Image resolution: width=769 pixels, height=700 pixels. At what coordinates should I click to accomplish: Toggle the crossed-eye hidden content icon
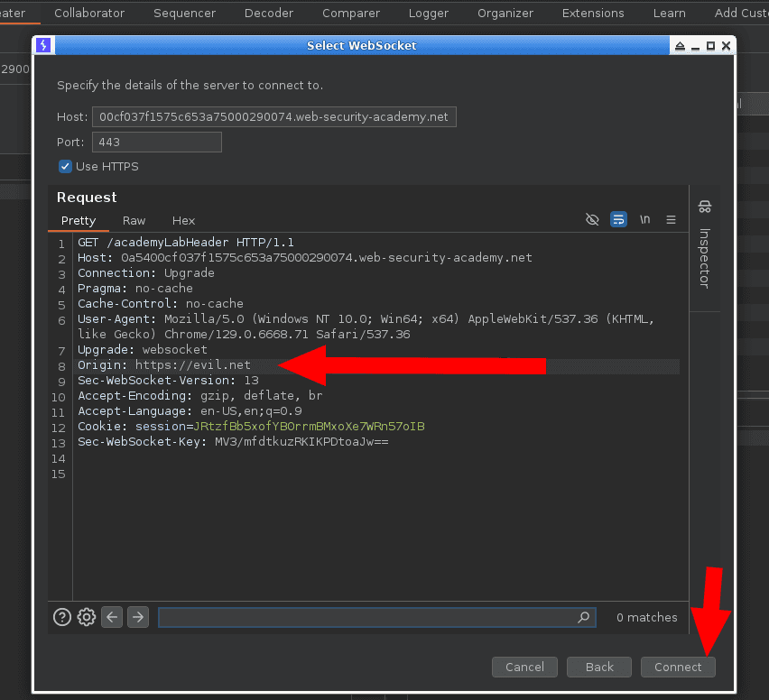point(592,219)
